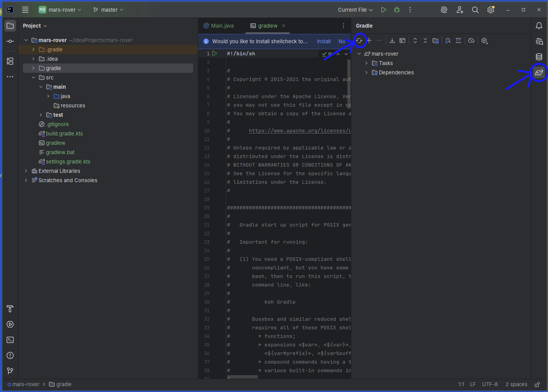This screenshot has height=392, width=548.
Task: Open the Commit tool window
Action: [x=10, y=41]
